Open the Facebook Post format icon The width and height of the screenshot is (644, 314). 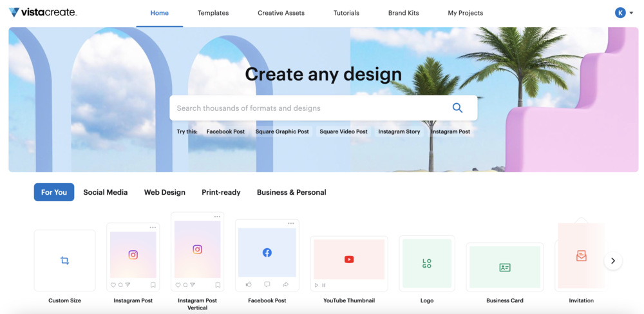(267, 253)
